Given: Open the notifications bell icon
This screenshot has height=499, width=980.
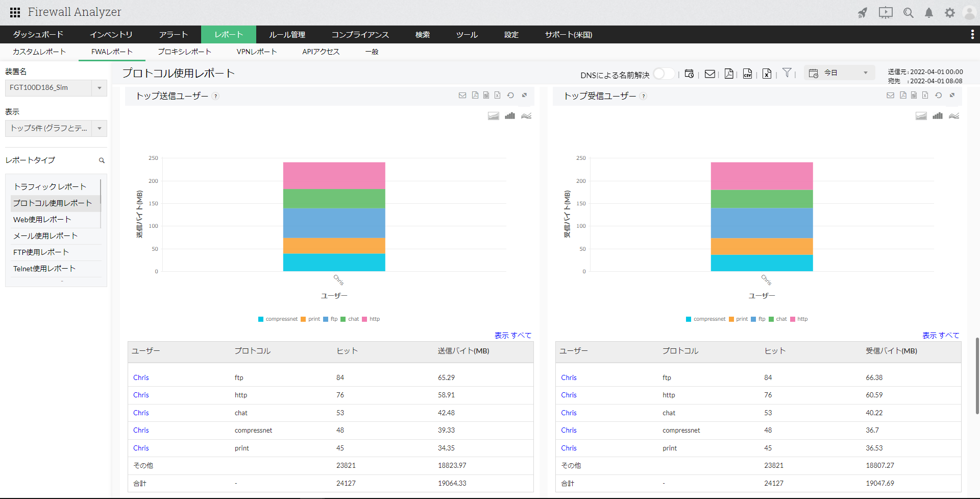Looking at the screenshot, I should (929, 13).
